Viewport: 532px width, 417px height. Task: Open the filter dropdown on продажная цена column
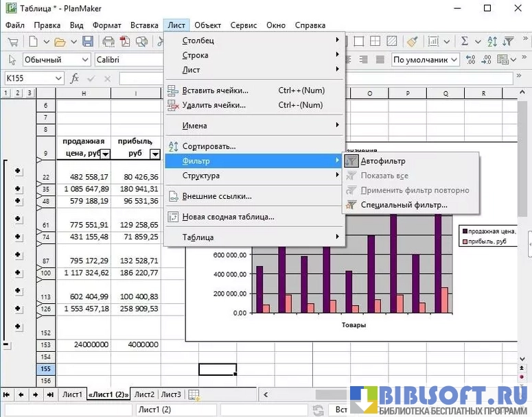[105, 154]
